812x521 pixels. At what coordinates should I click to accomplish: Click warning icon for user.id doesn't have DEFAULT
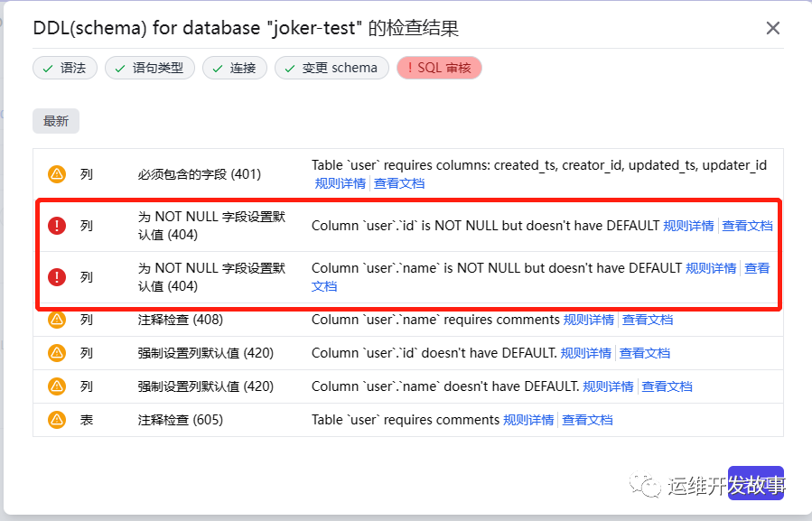point(57,353)
